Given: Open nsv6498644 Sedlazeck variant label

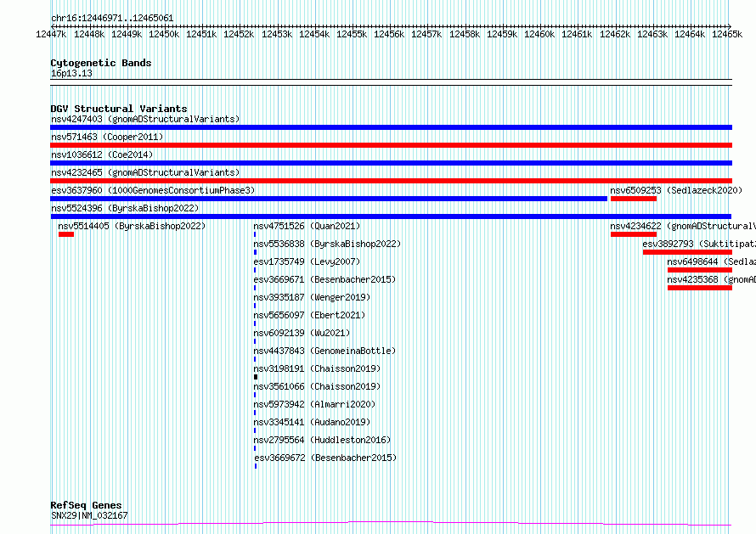Looking at the screenshot, I should coord(712,261).
